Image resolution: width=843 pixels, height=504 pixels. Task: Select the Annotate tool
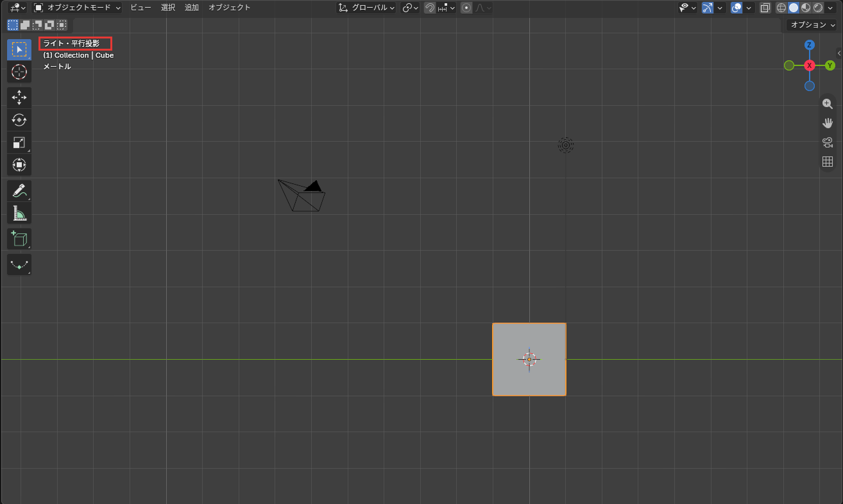19,190
